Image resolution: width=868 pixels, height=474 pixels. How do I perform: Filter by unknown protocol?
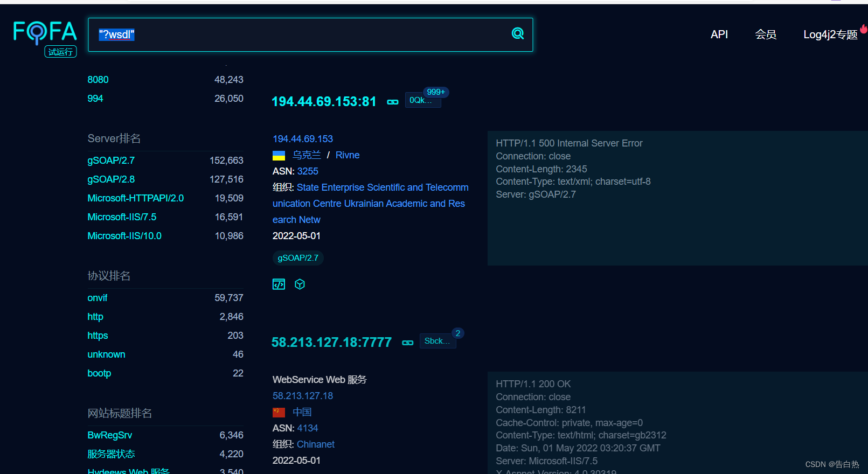coord(106,354)
